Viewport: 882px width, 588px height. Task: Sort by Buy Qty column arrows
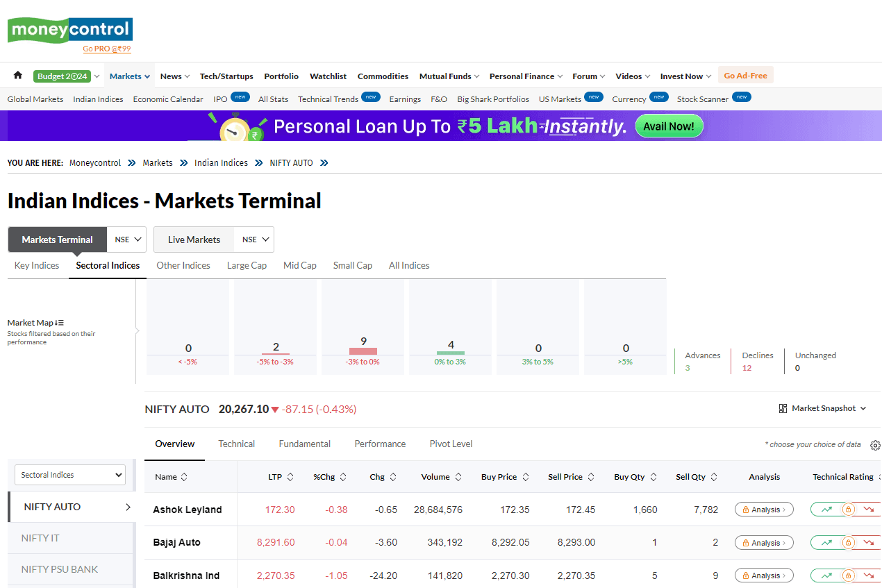(x=653, y=477)
